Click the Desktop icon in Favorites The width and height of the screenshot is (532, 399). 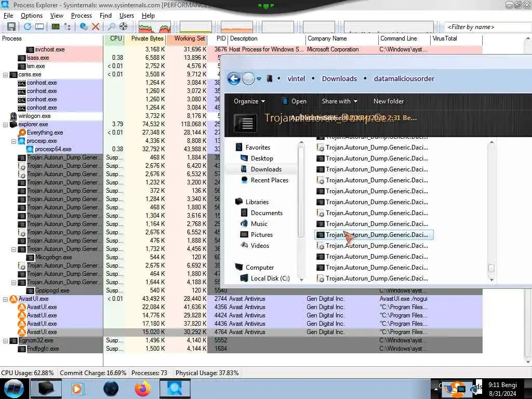pyautogui.click(x=244, y=158)
